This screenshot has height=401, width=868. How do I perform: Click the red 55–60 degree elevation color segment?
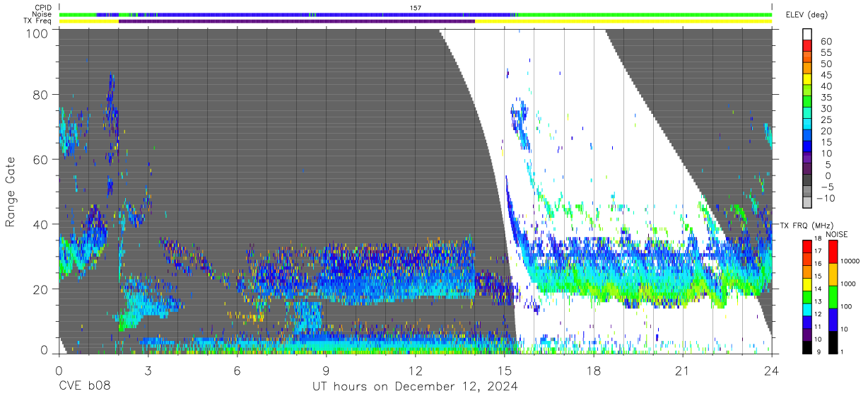tap(807, 45)
